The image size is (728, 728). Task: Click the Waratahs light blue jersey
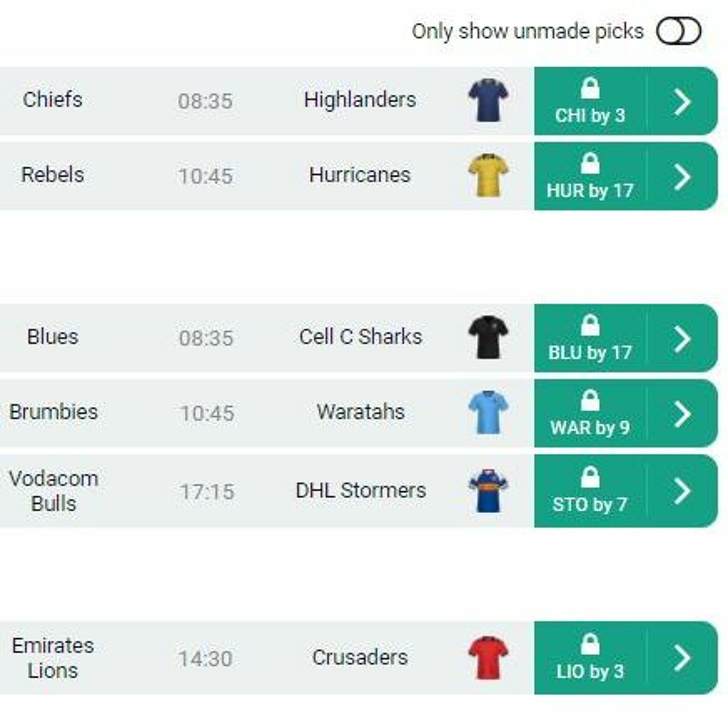[x=488, y=412]
